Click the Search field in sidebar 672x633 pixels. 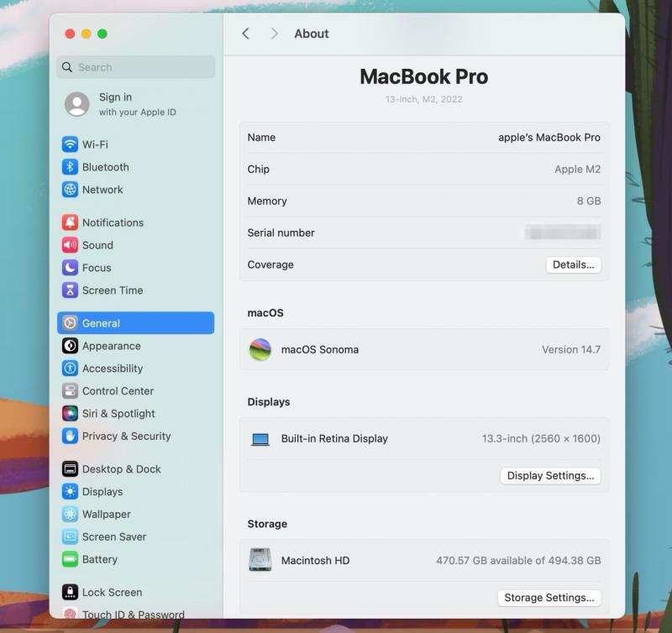pyautogui.click(x=135, y=67)
